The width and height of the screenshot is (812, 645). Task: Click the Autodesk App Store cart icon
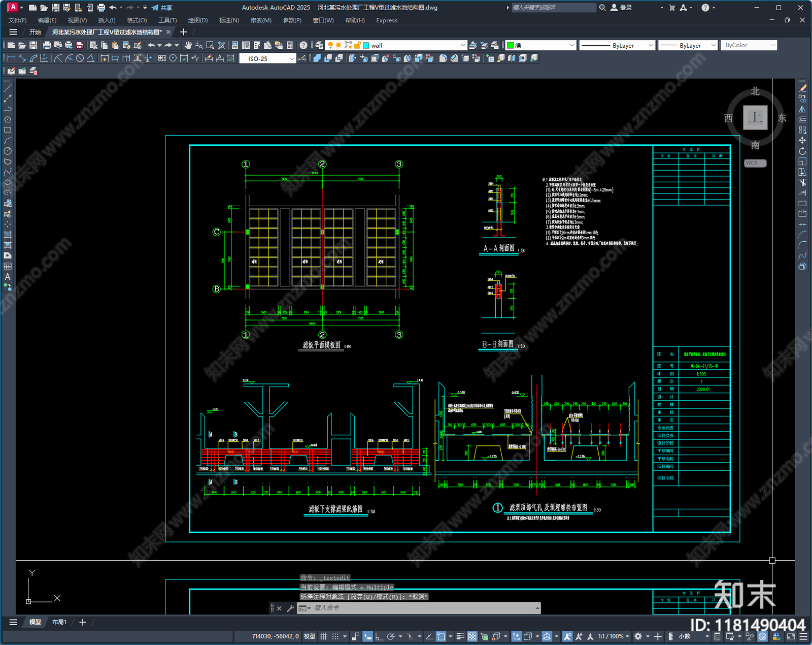tap(672, 8)
